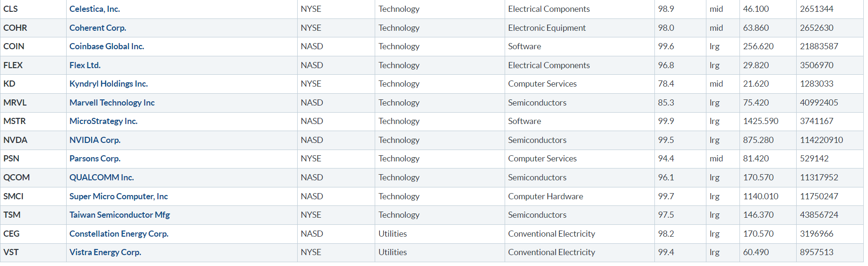Open the Celestica, Inc. company link
This screenshot has height=266, width=868.
tap(95, 9)
